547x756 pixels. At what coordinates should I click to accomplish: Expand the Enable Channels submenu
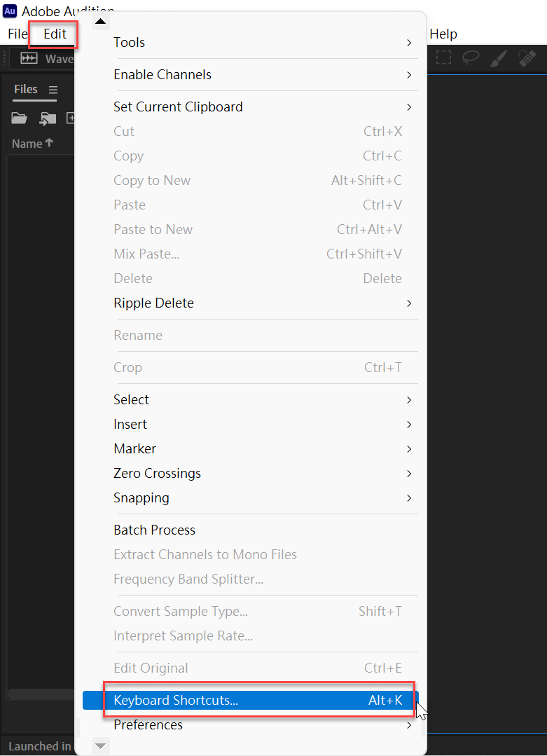point(251,75)
